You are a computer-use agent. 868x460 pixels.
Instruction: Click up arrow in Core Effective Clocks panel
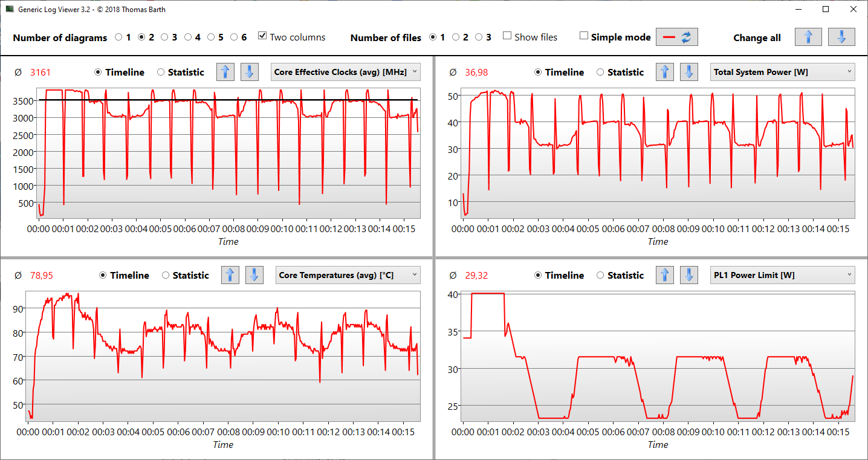225,72
